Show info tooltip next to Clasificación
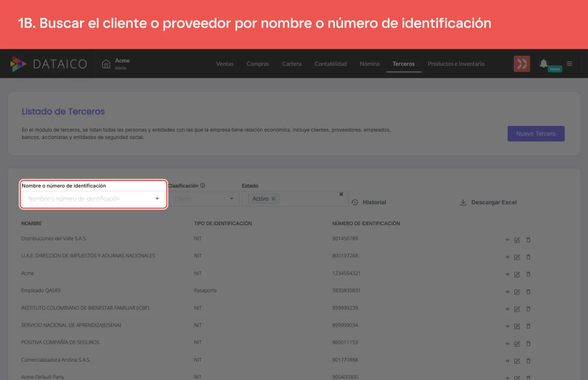 [x=203, y=186]
